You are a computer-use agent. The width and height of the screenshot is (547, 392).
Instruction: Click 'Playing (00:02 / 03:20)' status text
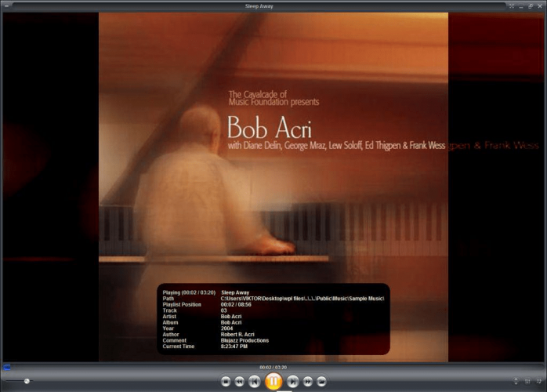coord(189,292)
